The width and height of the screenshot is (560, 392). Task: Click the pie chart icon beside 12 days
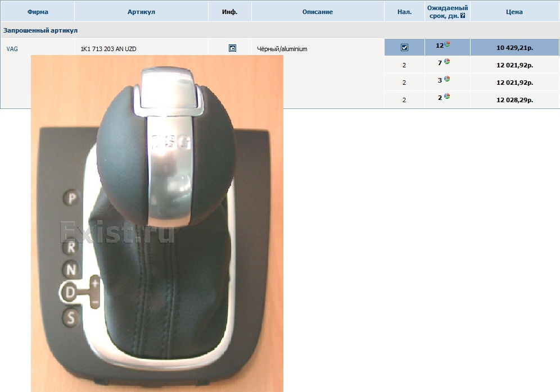pos(448,44)
